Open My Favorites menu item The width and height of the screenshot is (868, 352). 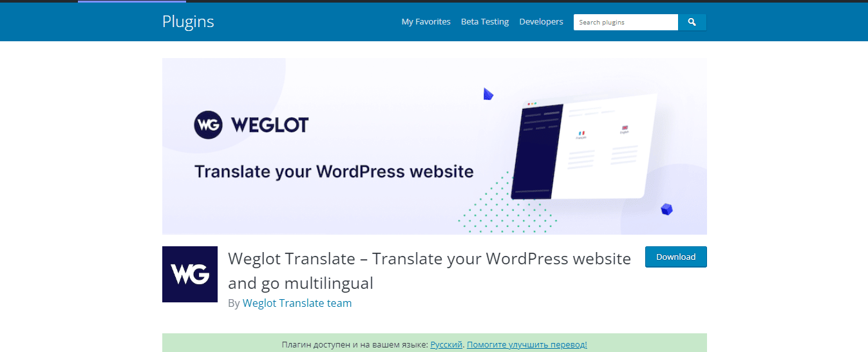(x=426, y=22)
